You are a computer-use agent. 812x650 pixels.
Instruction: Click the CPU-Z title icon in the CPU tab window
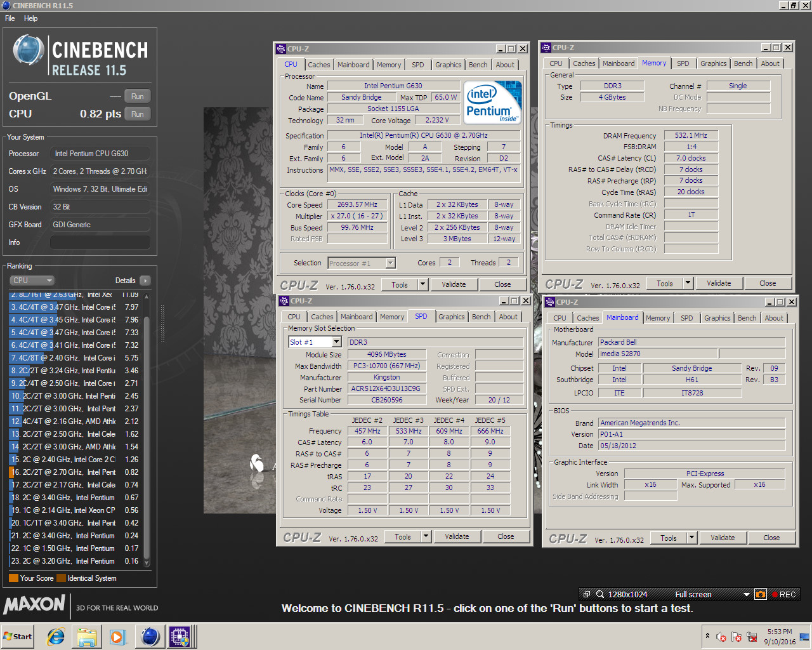tap(281, 49)
